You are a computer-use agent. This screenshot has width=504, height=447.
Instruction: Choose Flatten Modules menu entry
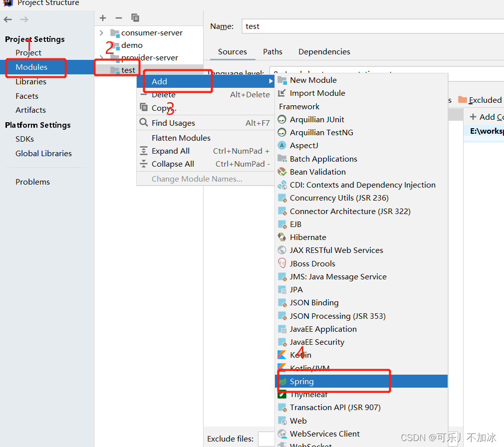(206, 138)
